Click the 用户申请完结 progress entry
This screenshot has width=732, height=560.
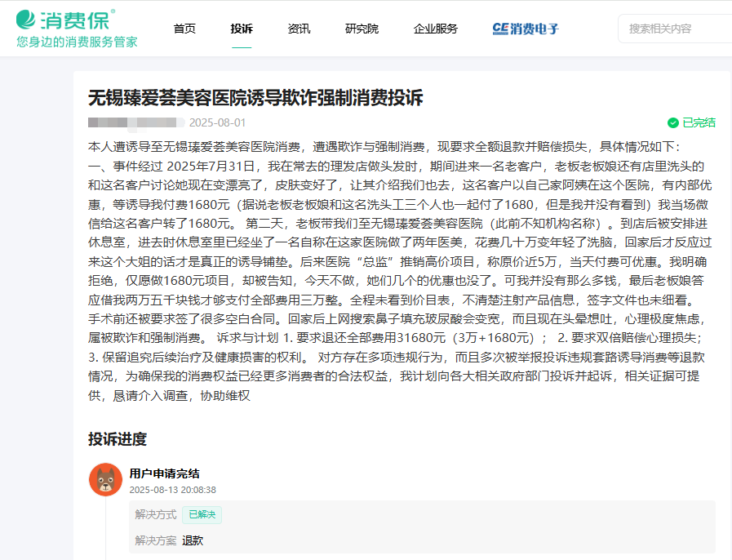[x=164, y=473]
